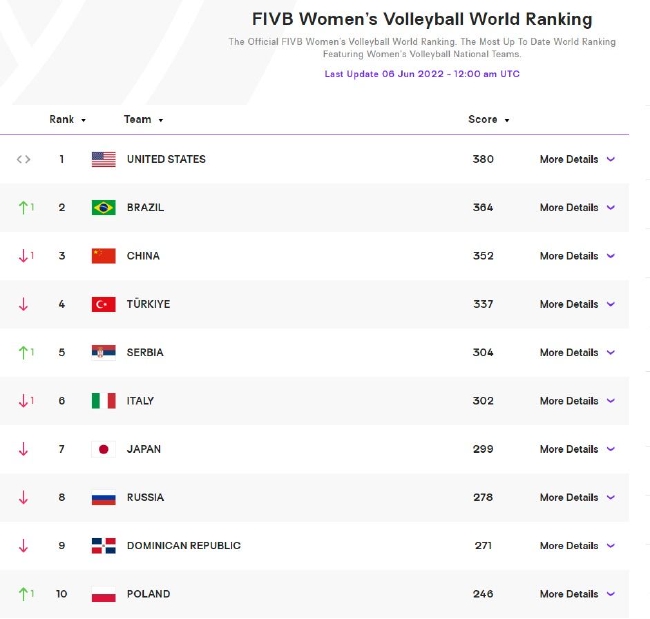Click the DOMINICAN REPUBLIC team name
The width and height of the screenshot is (650, 619).
(184, 546)
